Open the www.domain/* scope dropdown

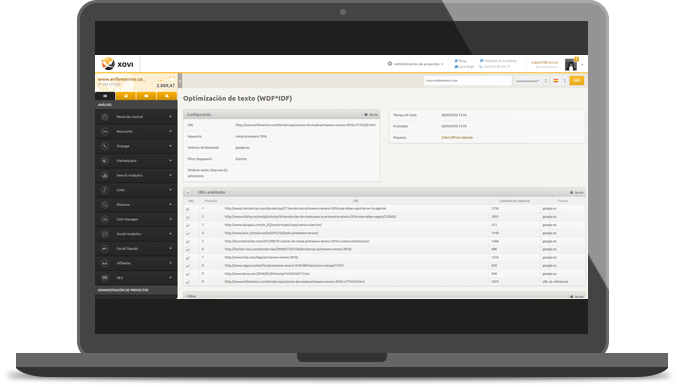pyautogui.click(x=531, y=81)
